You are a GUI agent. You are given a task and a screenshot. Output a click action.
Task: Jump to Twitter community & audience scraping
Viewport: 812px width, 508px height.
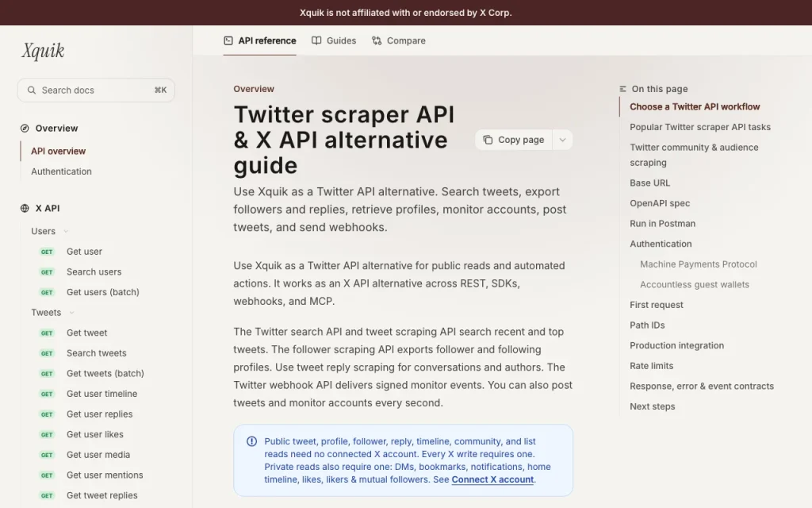tap(694, 155)
